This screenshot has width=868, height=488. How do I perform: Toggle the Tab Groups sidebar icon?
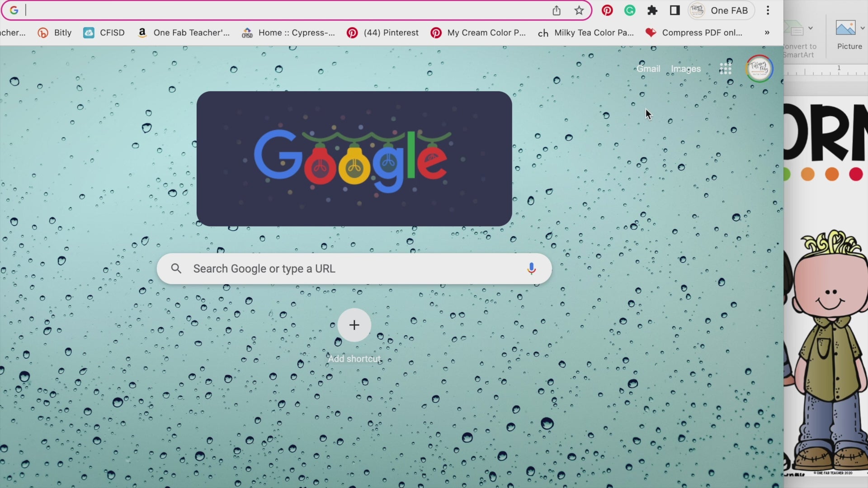click(674, 10)
